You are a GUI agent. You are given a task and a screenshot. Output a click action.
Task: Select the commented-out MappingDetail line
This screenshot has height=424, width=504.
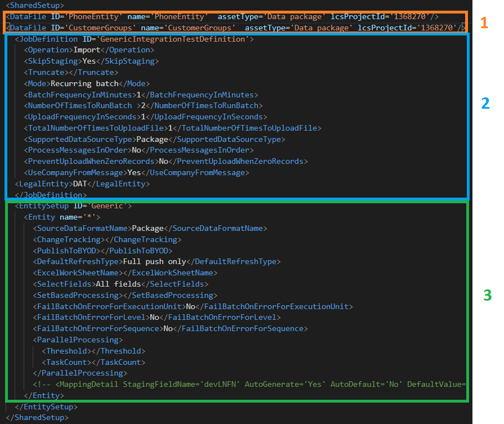tap(225, 384)
